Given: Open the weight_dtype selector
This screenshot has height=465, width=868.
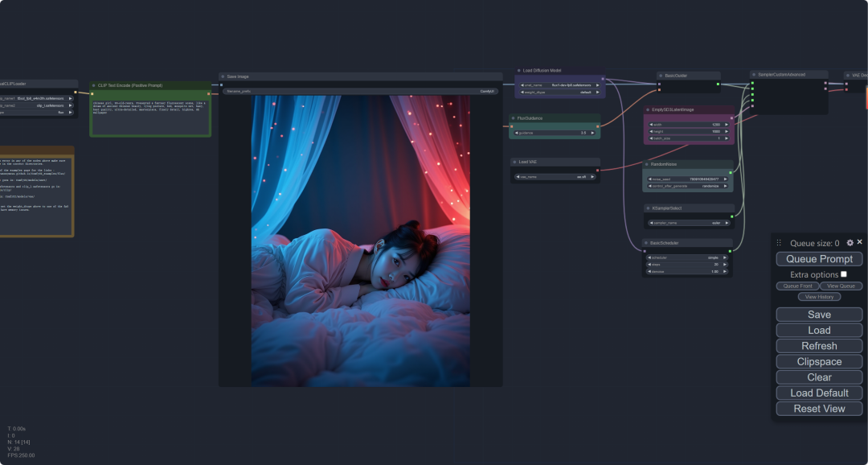Looking at the screenshot, I should click(x=559, y=92).
